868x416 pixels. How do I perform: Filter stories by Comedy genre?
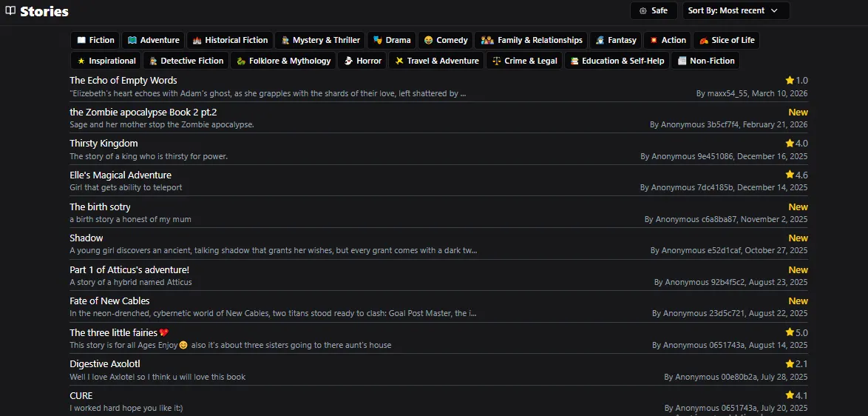tap(446, 40)
